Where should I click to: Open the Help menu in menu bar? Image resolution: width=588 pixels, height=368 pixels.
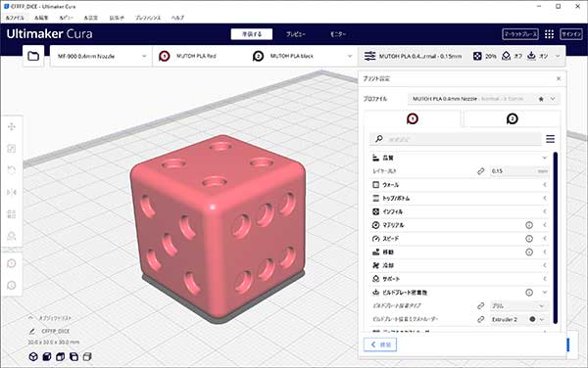177,18
